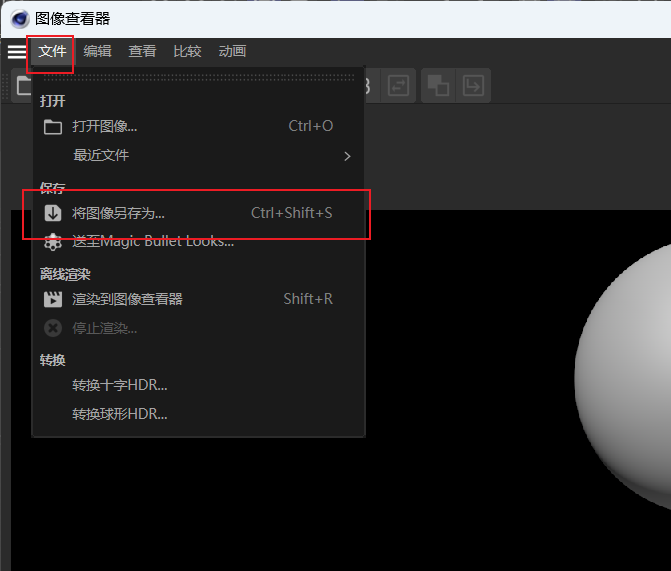The width and height of the screenshot is (671, 571).
Task: Click the folder icon beside 打开图像
Action: tap(53, 127)
